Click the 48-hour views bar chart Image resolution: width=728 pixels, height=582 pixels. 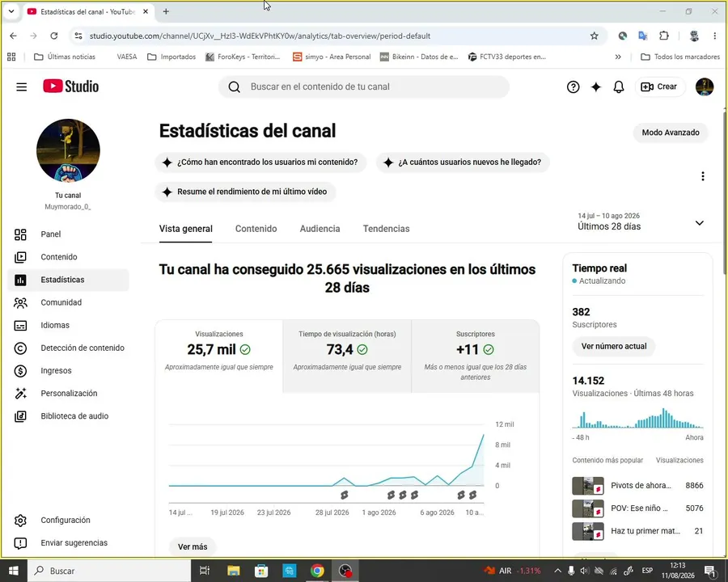click(637, 418)
